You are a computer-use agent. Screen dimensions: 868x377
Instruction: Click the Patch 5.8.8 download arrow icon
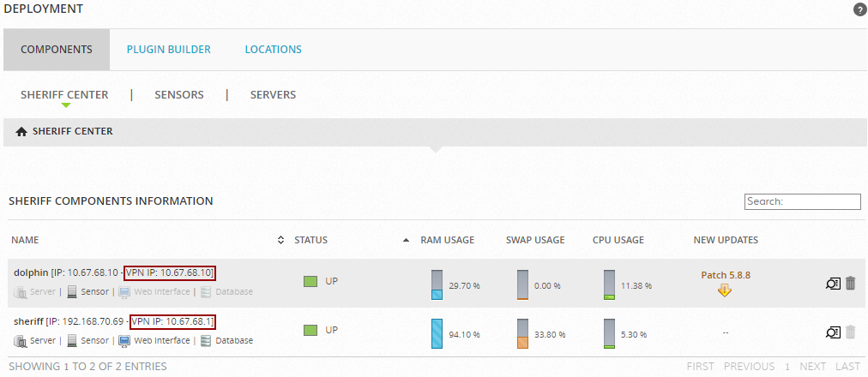pos(725,290)
